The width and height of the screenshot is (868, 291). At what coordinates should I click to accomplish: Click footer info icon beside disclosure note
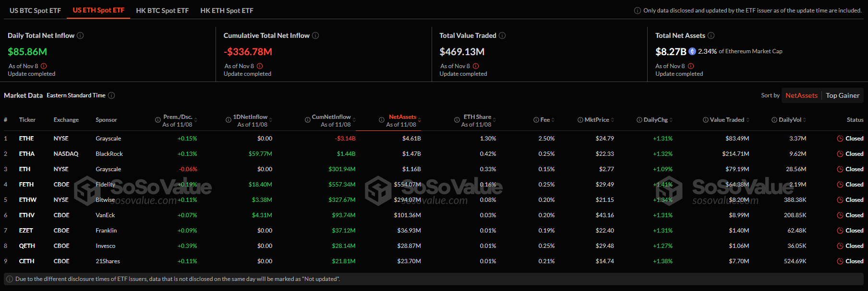click(x=10, y=279)
